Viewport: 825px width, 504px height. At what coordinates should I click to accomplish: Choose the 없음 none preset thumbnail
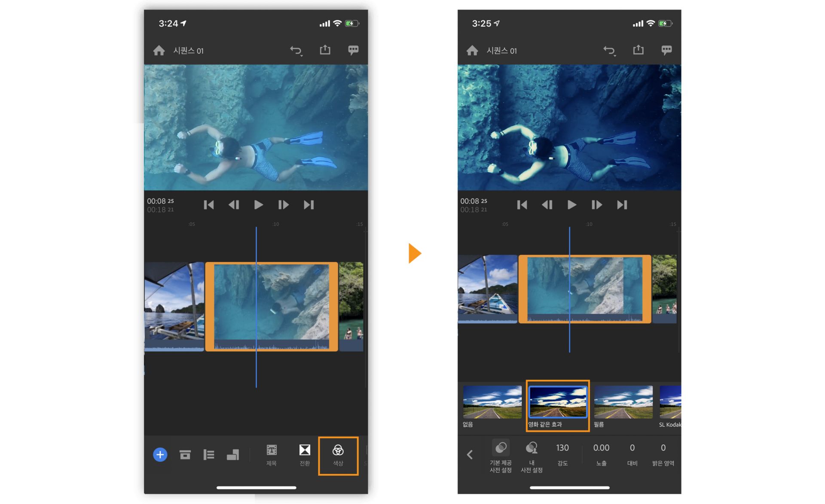point(492,402)
